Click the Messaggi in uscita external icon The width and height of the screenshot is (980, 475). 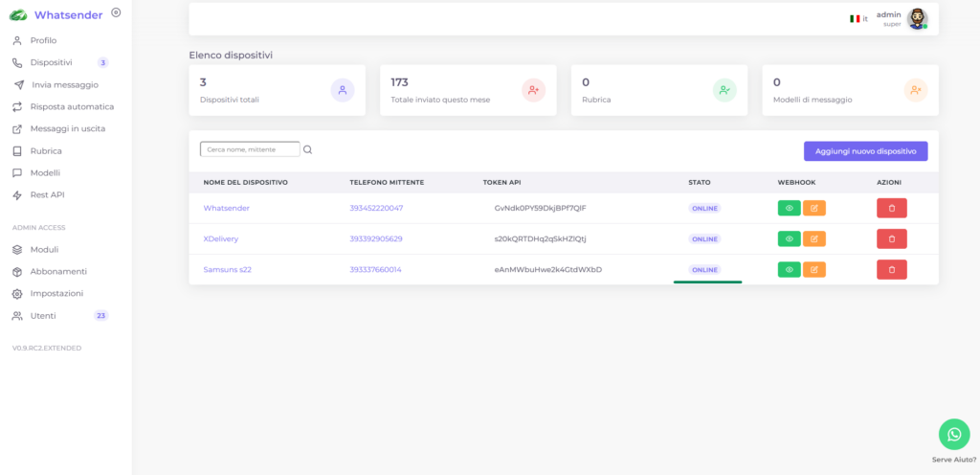17,128
